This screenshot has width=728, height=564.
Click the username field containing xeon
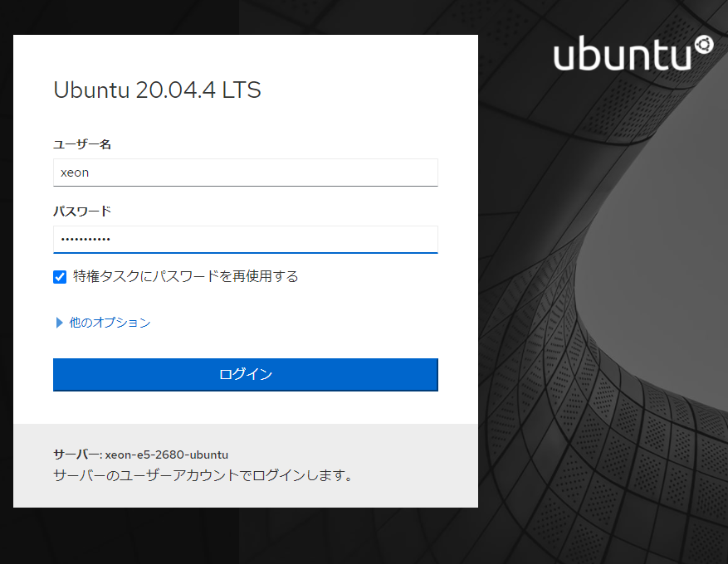tap(245, 173)
